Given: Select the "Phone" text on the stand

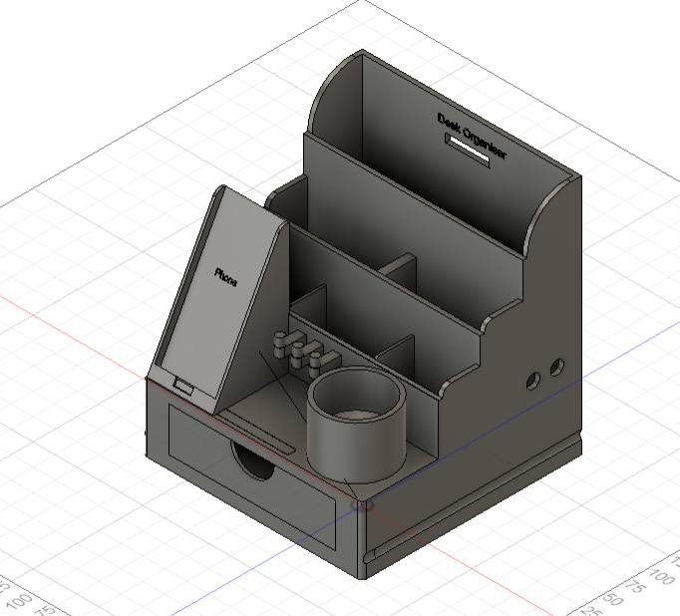Looking at the screenshot, I should [x=226, y=277].
